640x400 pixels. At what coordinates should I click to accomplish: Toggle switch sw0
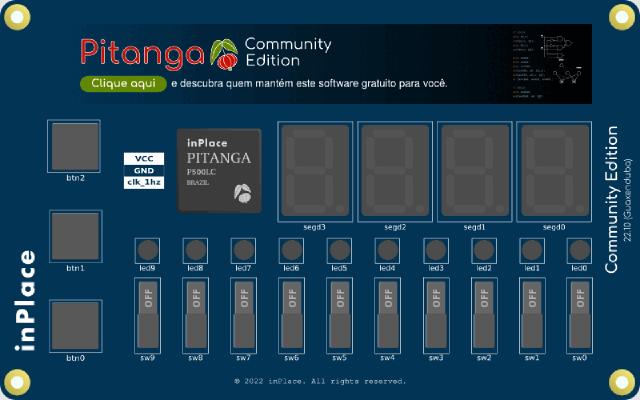point(580,315)
